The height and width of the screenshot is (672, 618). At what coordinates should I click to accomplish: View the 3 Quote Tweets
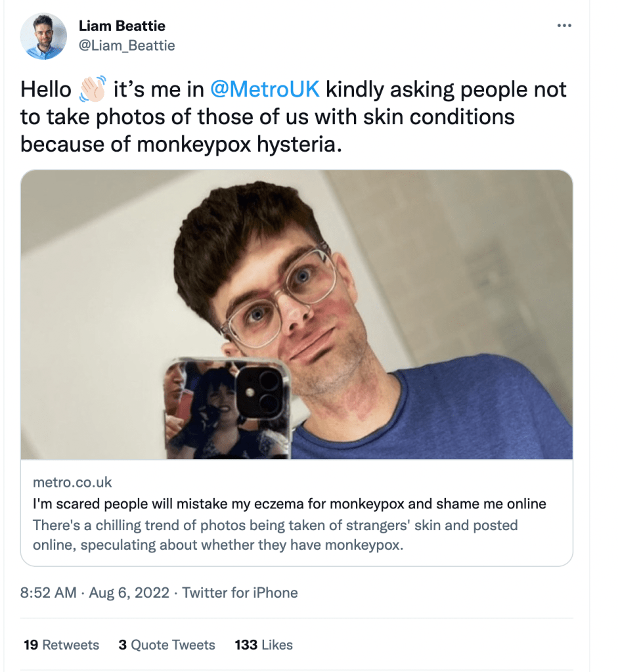point(167,644)
